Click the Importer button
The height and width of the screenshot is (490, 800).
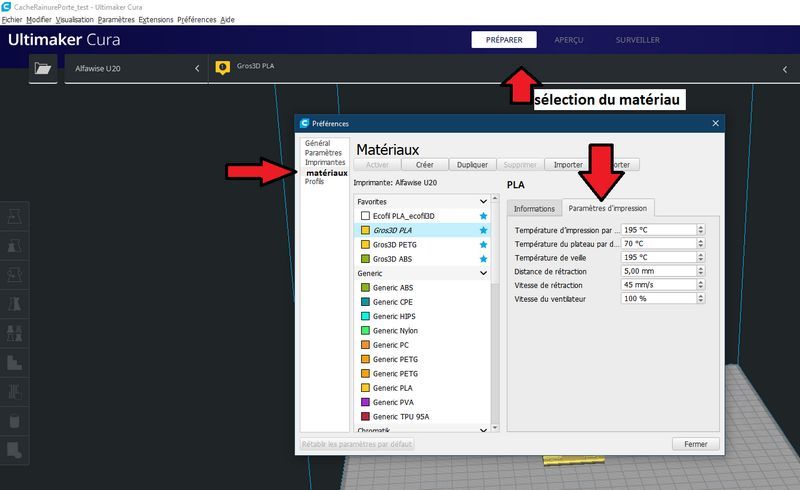point(568,165)
